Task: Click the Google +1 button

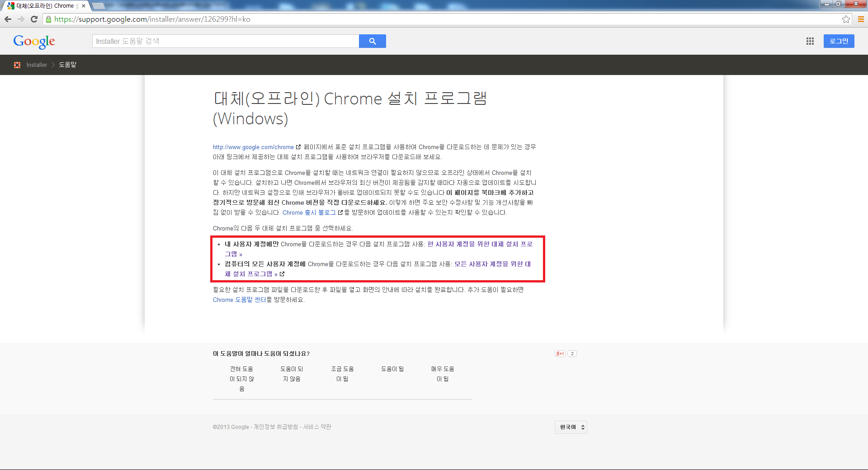Action: [x=560, y=354]
